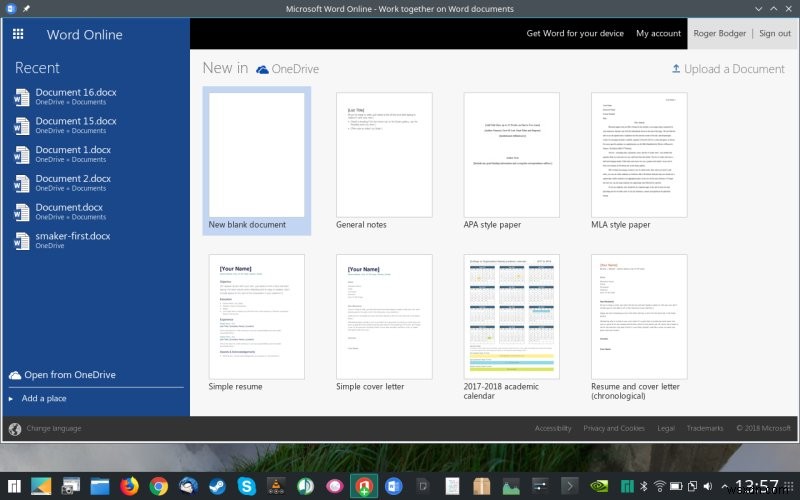Click the volume speaker tray icon

click(708, 486)
